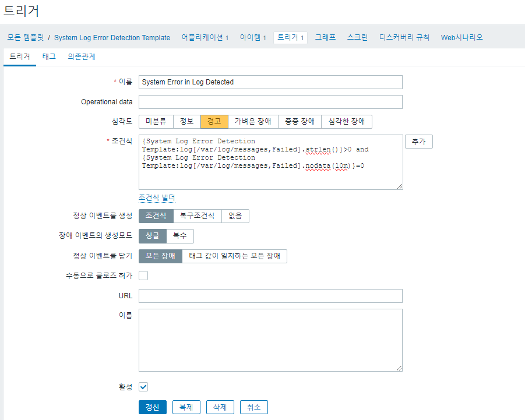This screenshot has width=525, height=420.
Task: Click the 취소 cancel button
Action: pos(254,407)
